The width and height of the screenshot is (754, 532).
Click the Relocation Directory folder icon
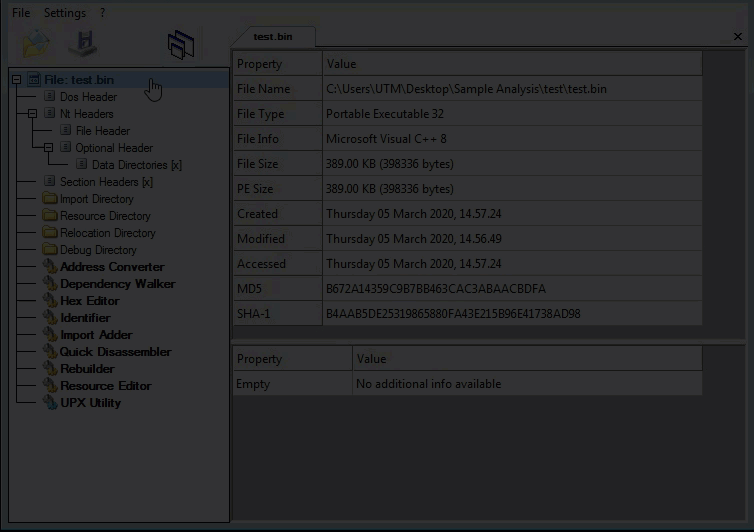coord(50,232)
